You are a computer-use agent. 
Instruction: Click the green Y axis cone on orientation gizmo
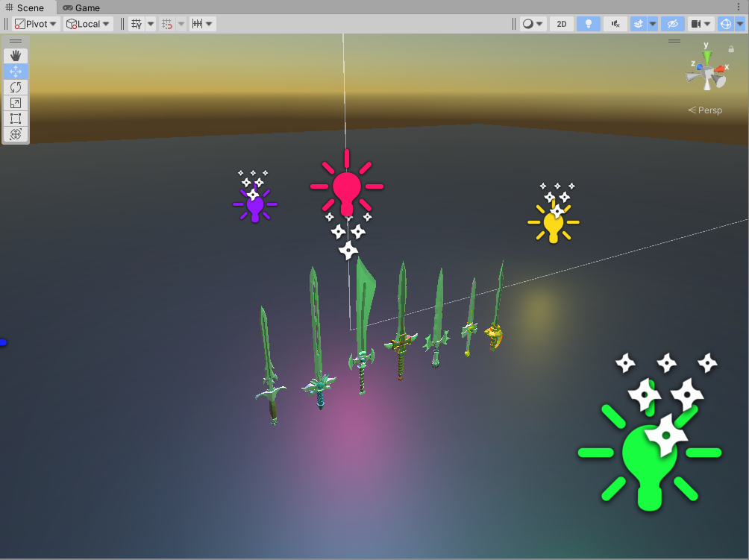pyautogui.click(x=707, y=57)
